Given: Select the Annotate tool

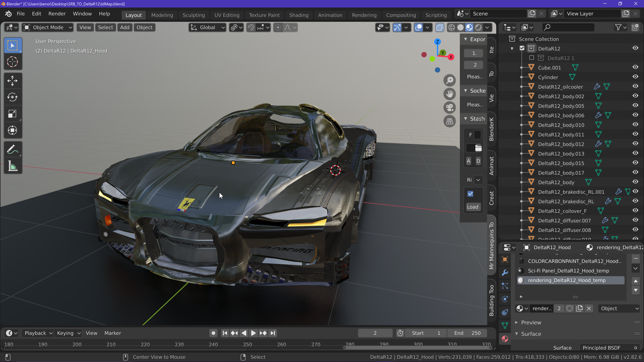Looking at the screenshot, I should 13,149.
